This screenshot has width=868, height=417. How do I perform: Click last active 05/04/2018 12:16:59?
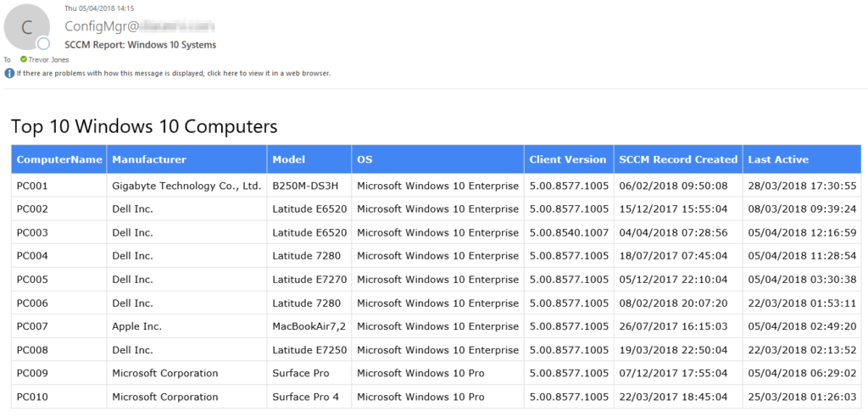click(802, 232)
